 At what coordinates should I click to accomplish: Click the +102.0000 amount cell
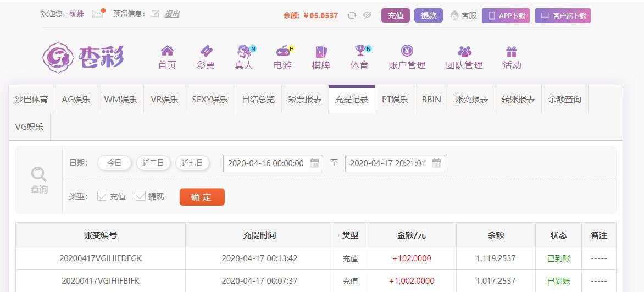point(412,258)
